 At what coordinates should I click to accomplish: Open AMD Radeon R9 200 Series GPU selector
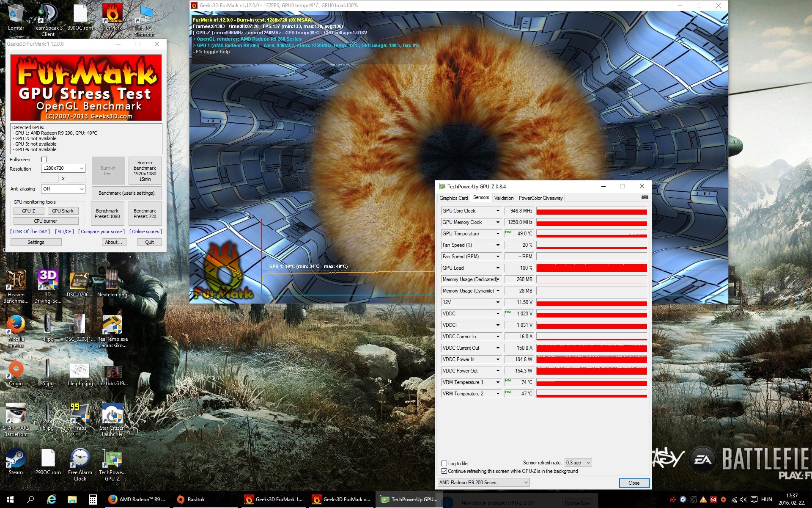(483, 483)
